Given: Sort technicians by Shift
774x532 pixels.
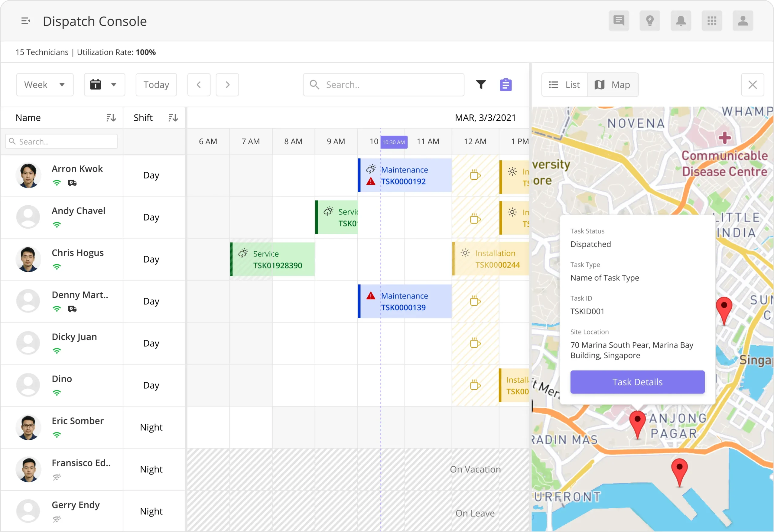Looking at the screenshot, I should pos(173,118).
